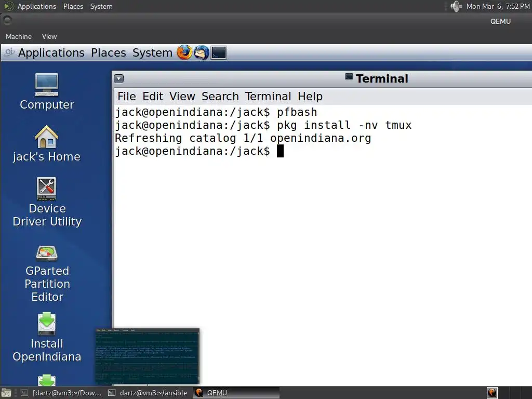Click the host Applications menu logo icon

(9, 6)
